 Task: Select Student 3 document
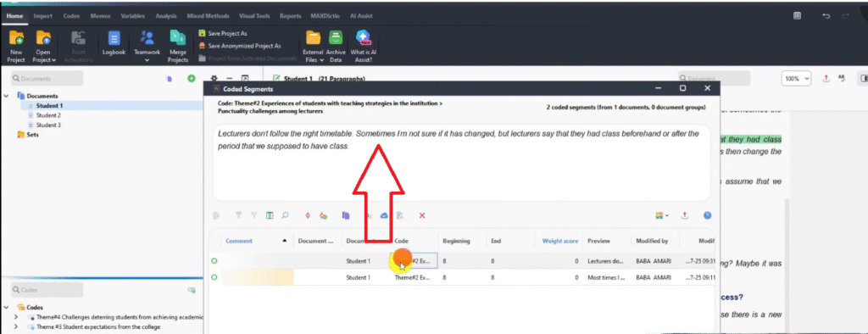pyautogui.click(x=48, y=125)
